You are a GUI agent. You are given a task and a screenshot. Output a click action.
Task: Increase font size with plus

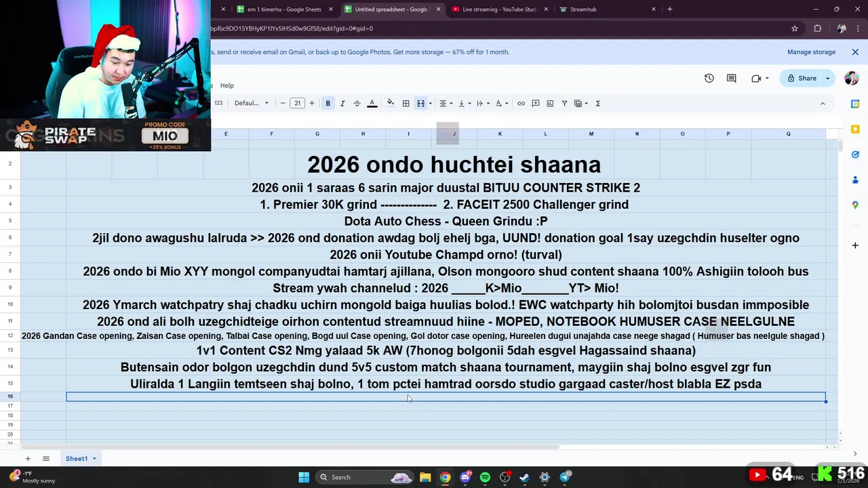(311, 103)
